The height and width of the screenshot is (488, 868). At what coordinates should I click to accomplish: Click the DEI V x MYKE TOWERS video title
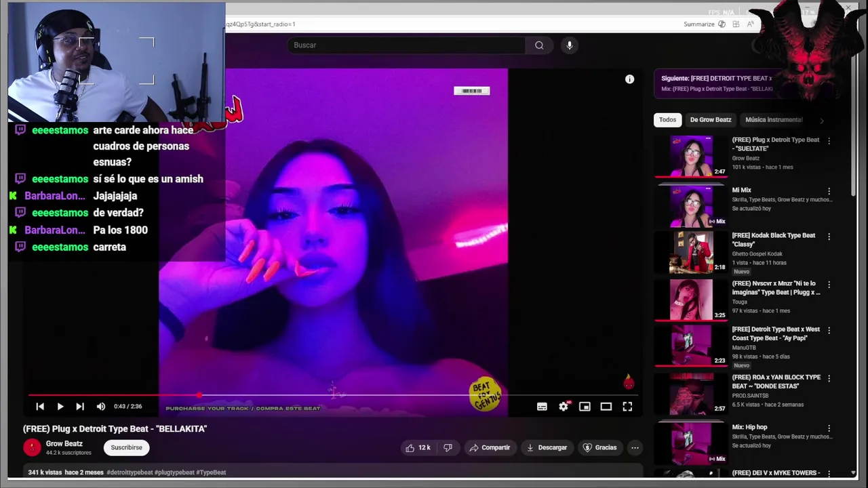click(776, 473)
